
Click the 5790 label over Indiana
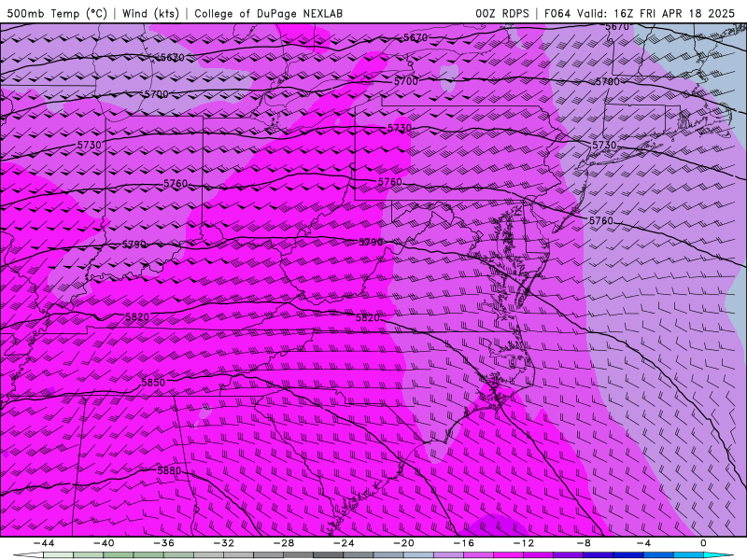tap(134, 245)
